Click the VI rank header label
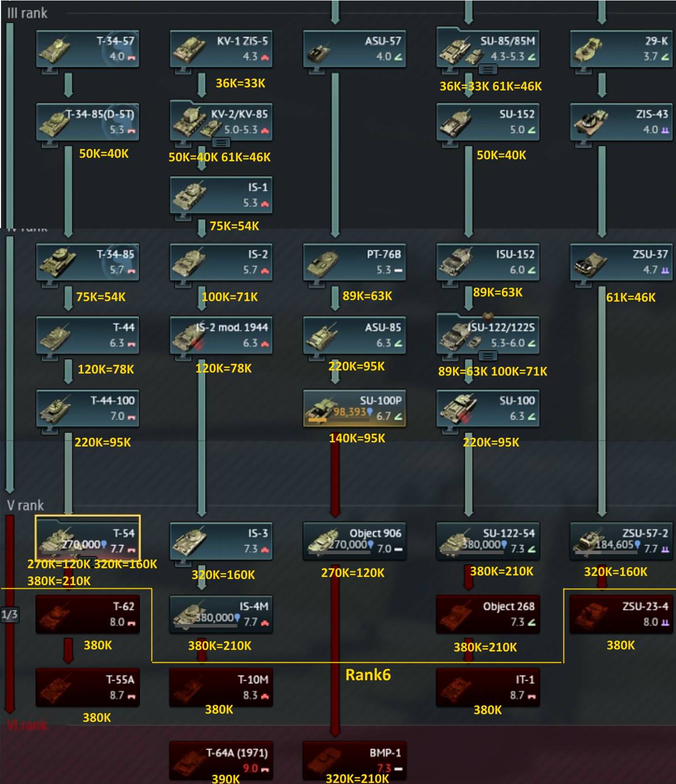Screen dimensions: 676x784 (x=27, y=725)
